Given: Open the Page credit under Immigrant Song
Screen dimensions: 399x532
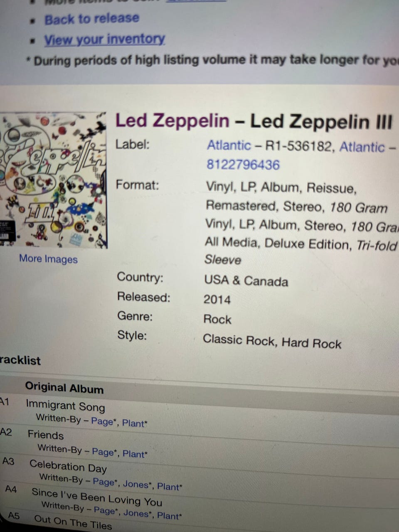Looking at the screenshot, I should coord(102,421).
